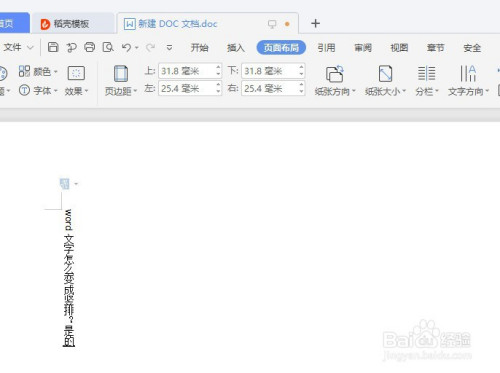Open the 纸张方向 orientation dropdown
The height and width of the screenshot is (373, 500).
(x=335, y=81)
